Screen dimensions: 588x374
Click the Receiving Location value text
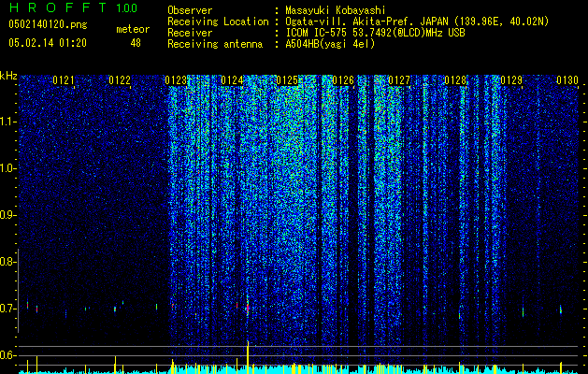417,22
